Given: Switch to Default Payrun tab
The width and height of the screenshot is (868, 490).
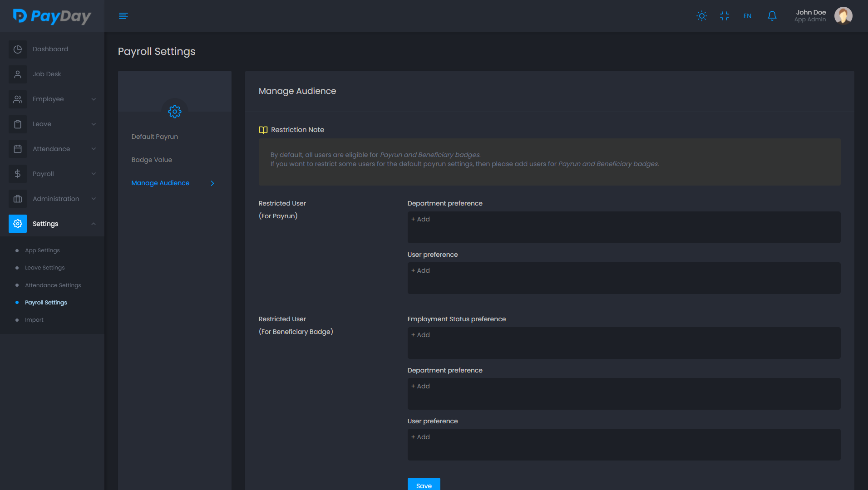Looking at the screenshot, I should (154, 137).
